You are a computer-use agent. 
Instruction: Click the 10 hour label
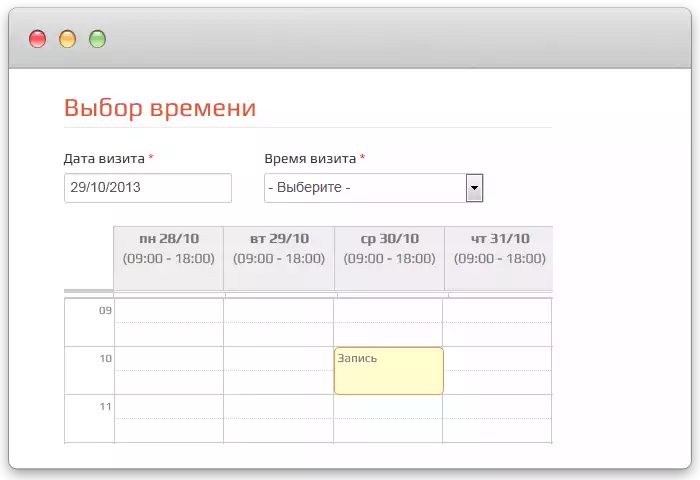tap(105, 358)
